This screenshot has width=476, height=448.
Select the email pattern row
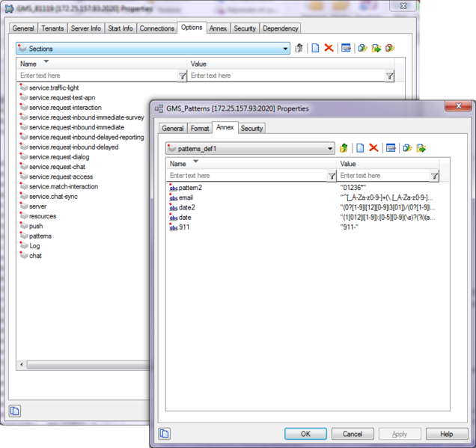coord(186,197)
